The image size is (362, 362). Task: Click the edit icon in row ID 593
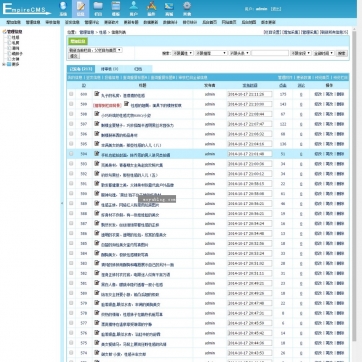tap(97, 164)
